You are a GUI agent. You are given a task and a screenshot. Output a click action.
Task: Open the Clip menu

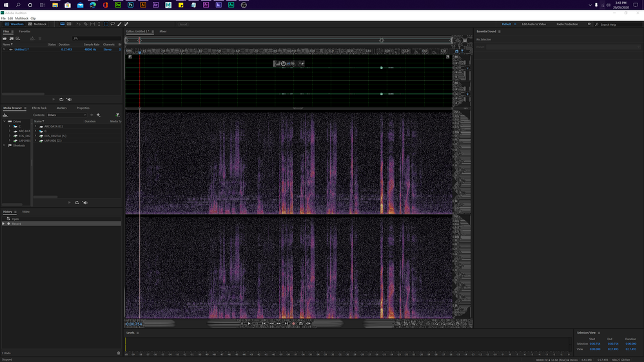(x=34, y=19)
